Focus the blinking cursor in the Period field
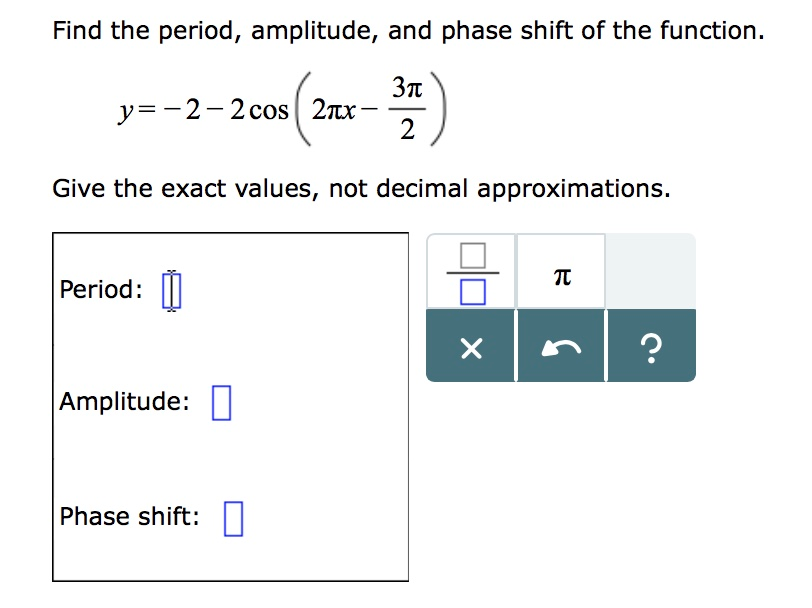Viewport: 812px width, 608px height. coord(170,287)
